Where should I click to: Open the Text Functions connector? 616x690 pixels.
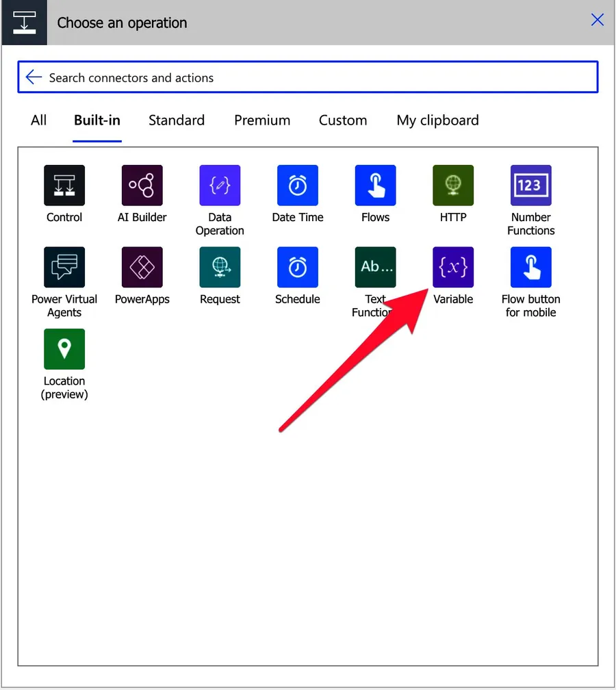click(x=375, y=268)
